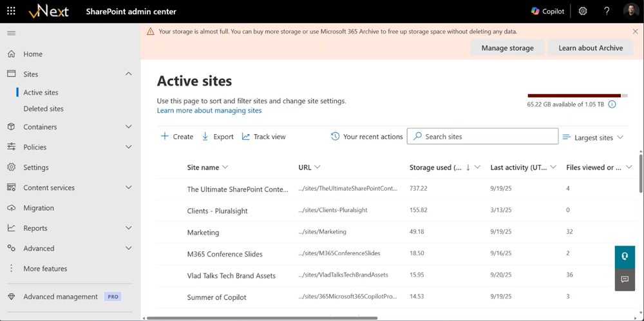Click the Export download icon

(205, 137)
